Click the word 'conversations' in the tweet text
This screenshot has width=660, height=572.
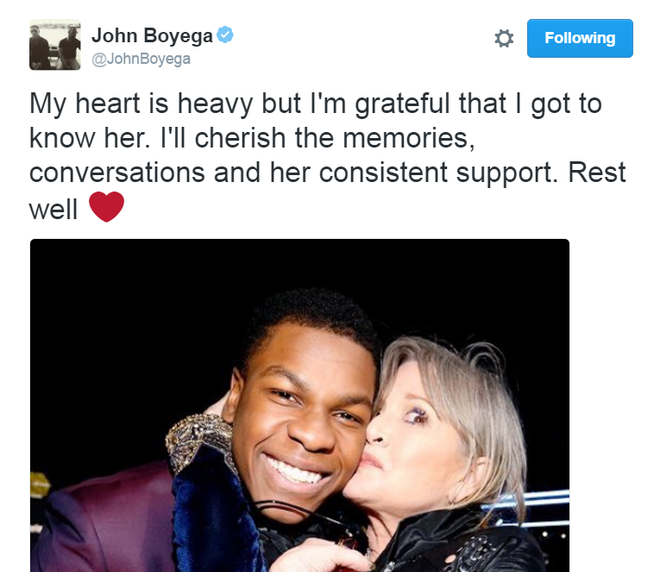click(117, 173)
